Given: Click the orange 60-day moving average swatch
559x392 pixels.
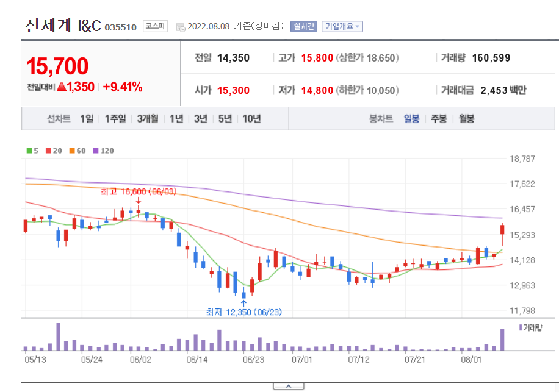Looking at the screenshot, I should [72, 151].
